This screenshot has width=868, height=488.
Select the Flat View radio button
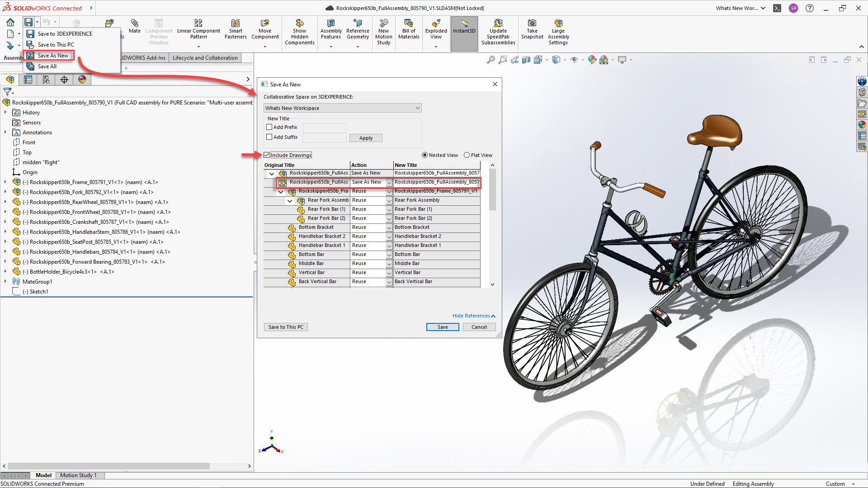coord(467,155)
